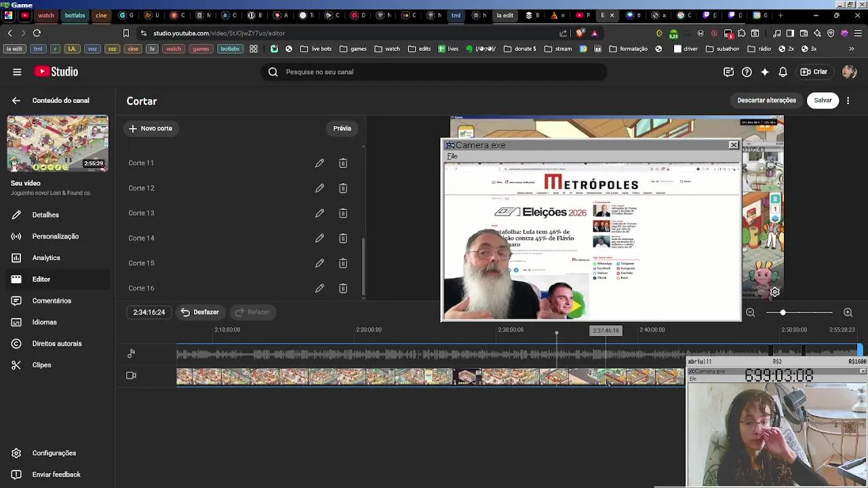The image size is (868, 488).
Task: Open the 'stream' bookmark folder
Action: (558, 49)
